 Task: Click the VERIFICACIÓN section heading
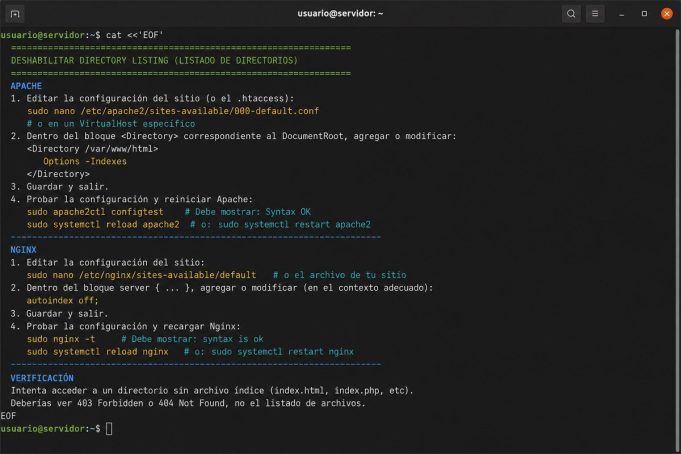tap(42, 378)
